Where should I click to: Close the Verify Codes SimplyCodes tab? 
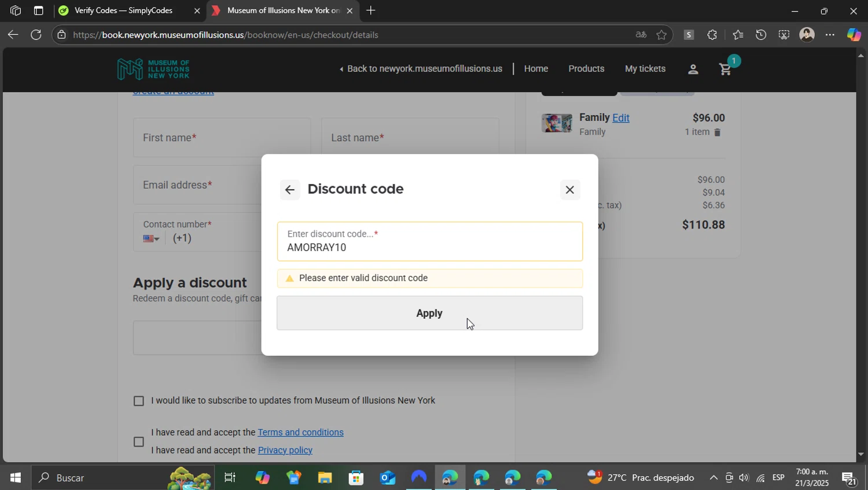pos(197,10)
